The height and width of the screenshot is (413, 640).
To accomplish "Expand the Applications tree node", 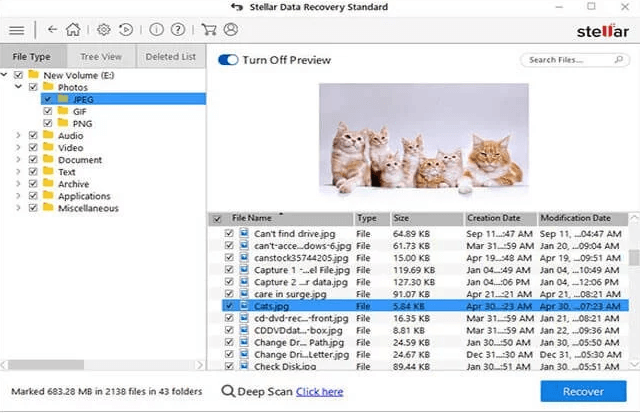I will pyautogui.click(x=18, y=195).
